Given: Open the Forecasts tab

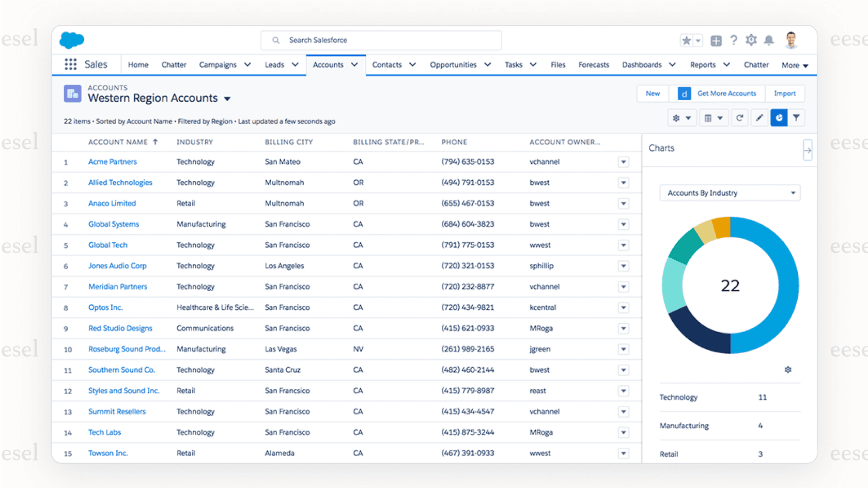Looking at the screenshot, I should coord(593,65).
